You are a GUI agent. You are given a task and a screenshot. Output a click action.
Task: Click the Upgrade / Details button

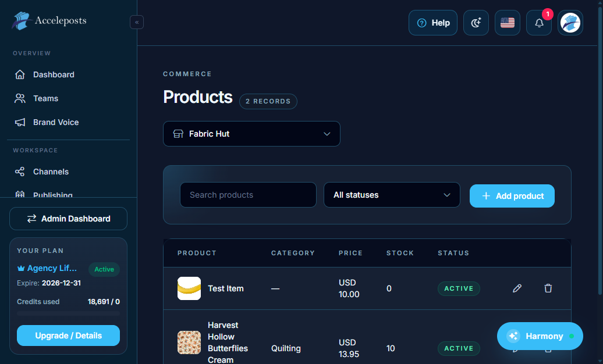click(x=69, y=336)
